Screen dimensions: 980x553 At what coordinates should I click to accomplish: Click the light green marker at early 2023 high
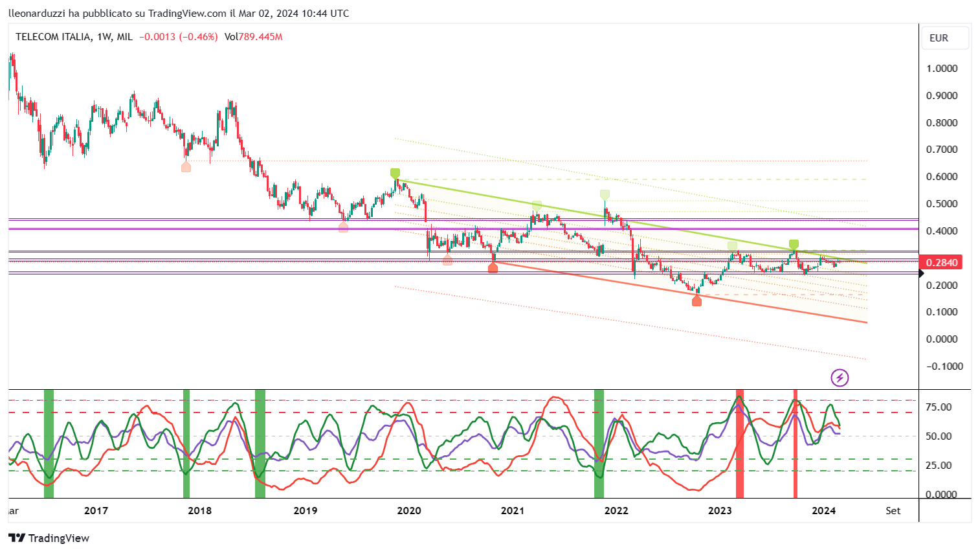pyautogui.click(x=732, y=246)
